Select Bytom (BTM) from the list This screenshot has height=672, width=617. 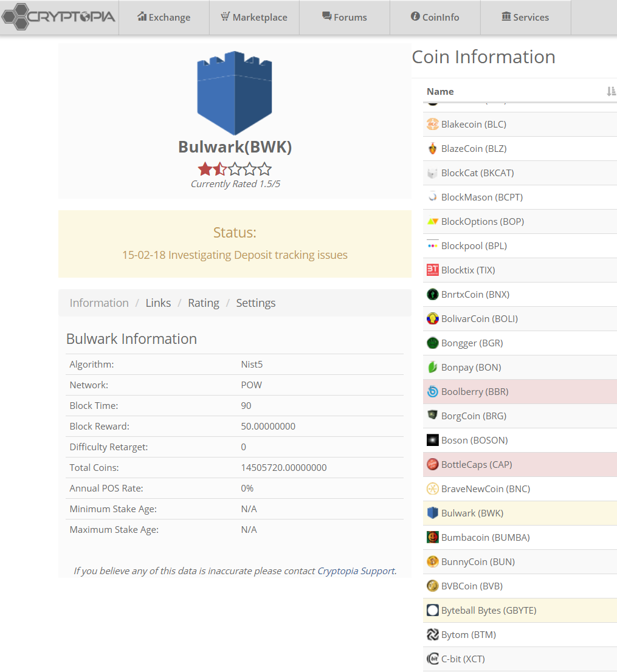pyautogui.click(x=469, y=635)
